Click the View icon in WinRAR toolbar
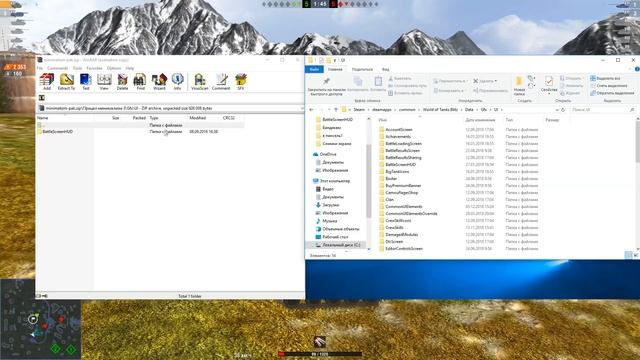The height and width of the screenshot is (360, 640). click(x=104, y=82)
